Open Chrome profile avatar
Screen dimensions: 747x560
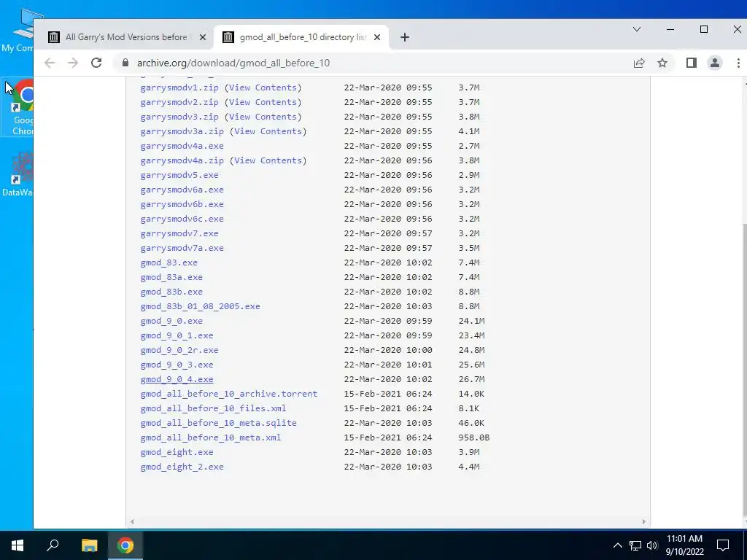(715, 63)
